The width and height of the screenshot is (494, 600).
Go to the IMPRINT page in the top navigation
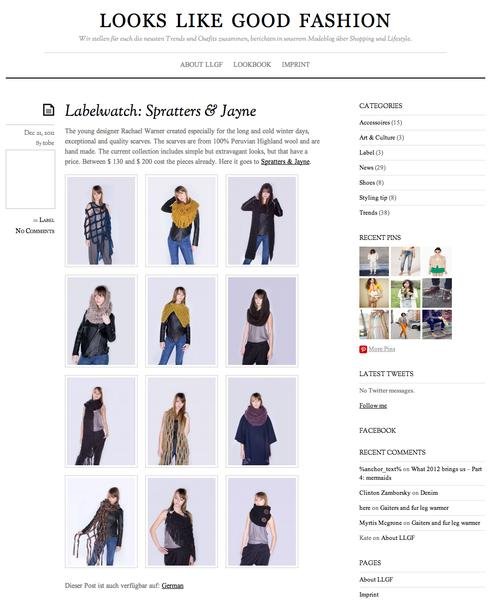coord(295,65)
